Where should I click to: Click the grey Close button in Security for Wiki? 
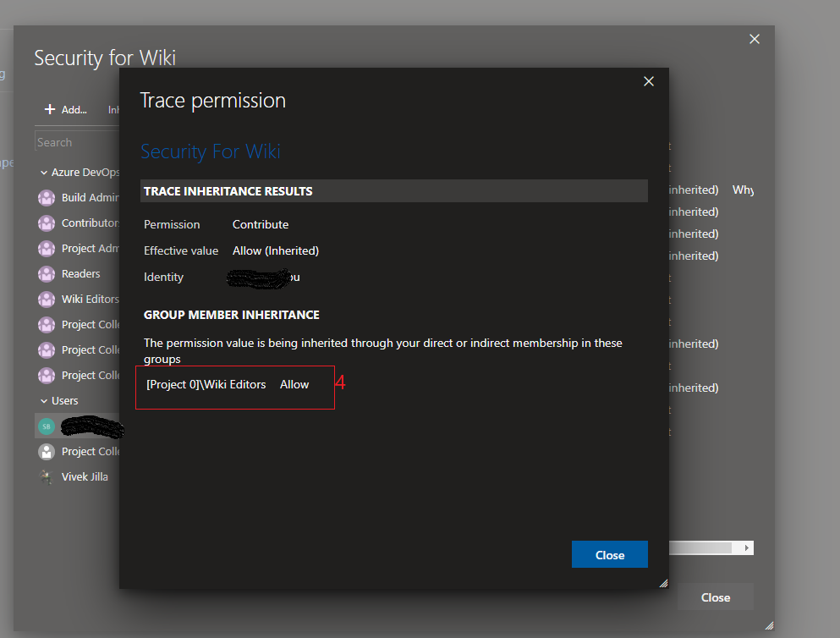715,597
